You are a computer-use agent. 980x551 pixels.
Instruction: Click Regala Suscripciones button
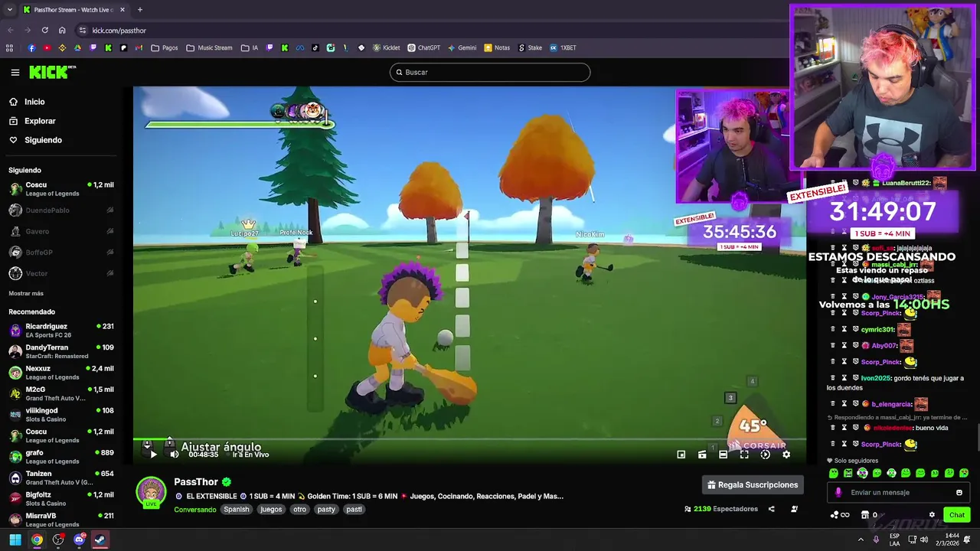coord(753,484)
